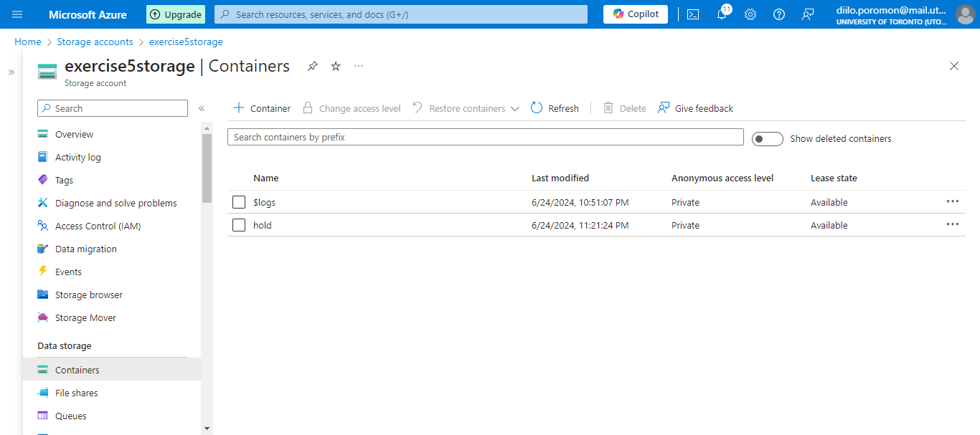Open the more options for hold row
This screenshot has width=980, height=435.
click(x=952, y=224)
